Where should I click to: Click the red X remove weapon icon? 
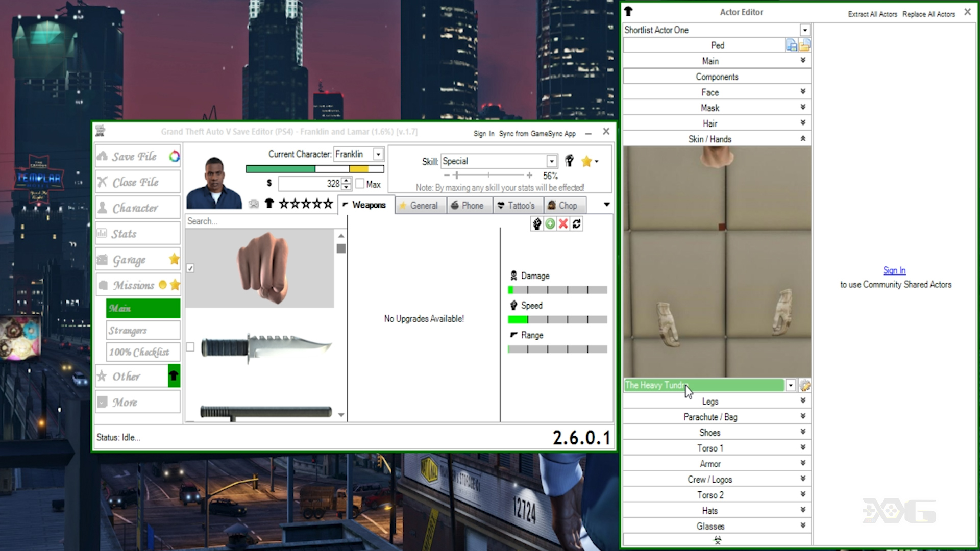(563, 223)
